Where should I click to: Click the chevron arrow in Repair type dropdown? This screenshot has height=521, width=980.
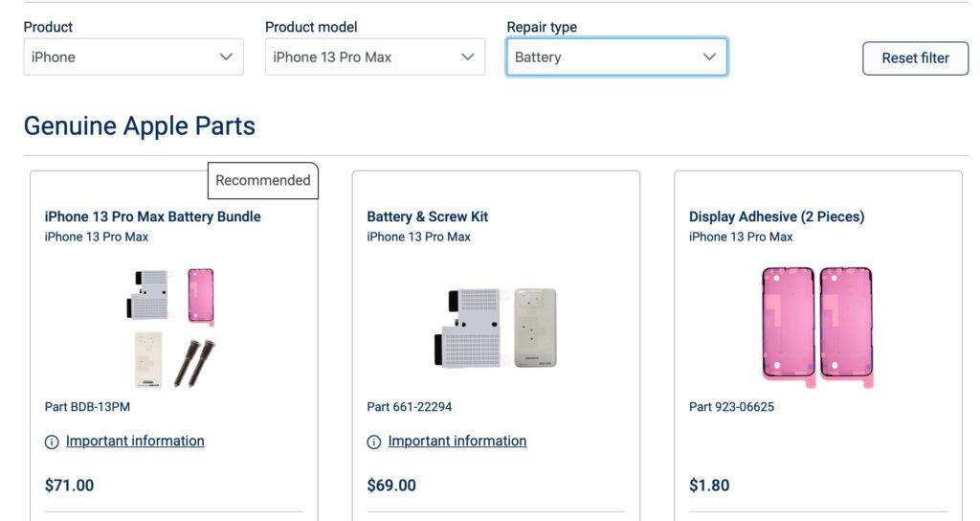(x=709, y=57)
